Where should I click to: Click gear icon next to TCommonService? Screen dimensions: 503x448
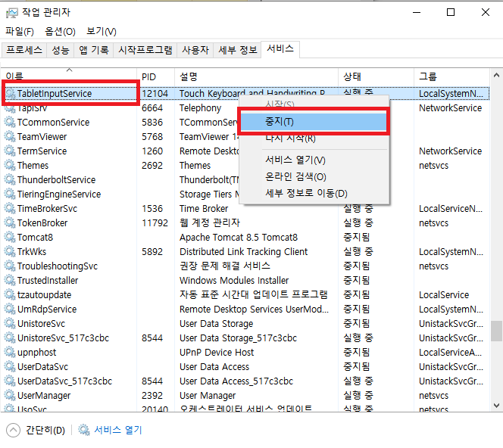pos(10,122)
